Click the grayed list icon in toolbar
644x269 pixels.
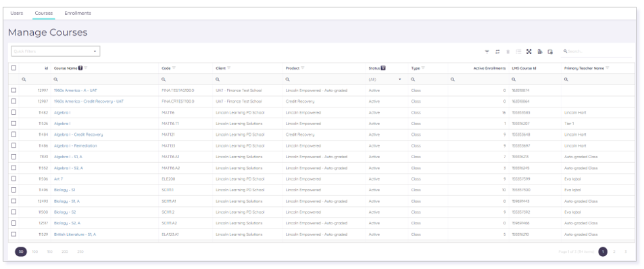(x=519, y=52)
